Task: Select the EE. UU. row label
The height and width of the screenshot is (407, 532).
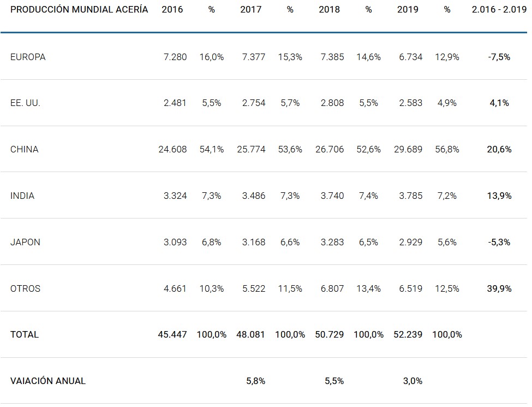Action: coord(25,103)
